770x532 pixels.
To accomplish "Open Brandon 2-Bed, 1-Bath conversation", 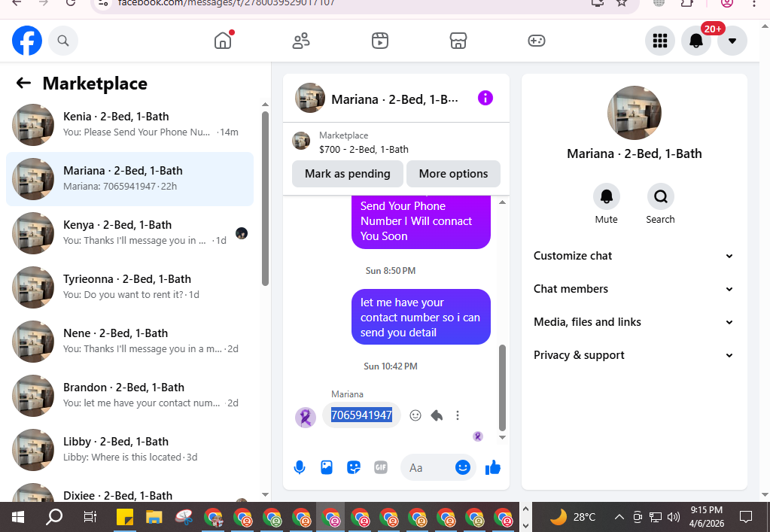I will pyautogui.click(x=129, y=396).
